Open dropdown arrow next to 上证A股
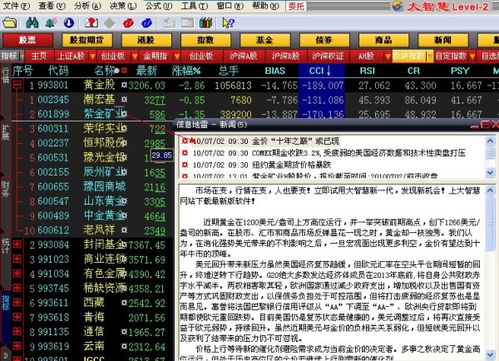Screen dimensions: 499x361 click(93, 56)
